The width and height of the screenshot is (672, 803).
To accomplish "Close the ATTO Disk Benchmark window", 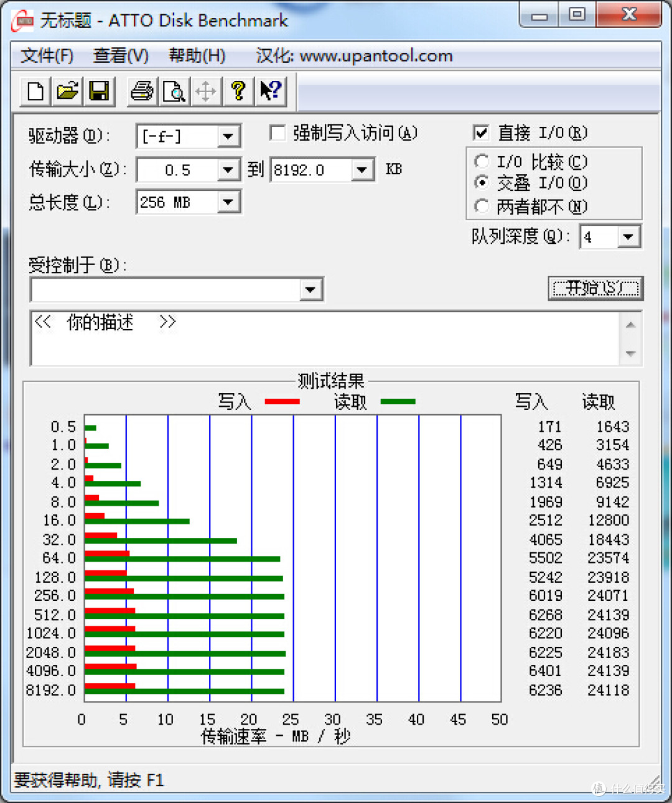I will click(629, 15).
